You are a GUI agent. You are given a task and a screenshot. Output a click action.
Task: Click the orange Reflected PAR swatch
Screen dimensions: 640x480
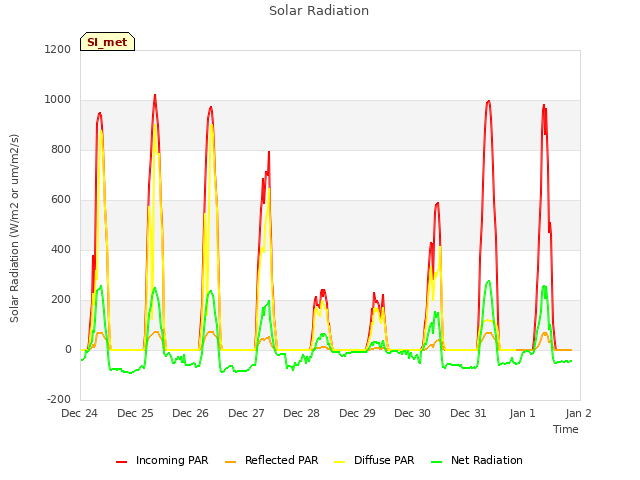(230, 462)
